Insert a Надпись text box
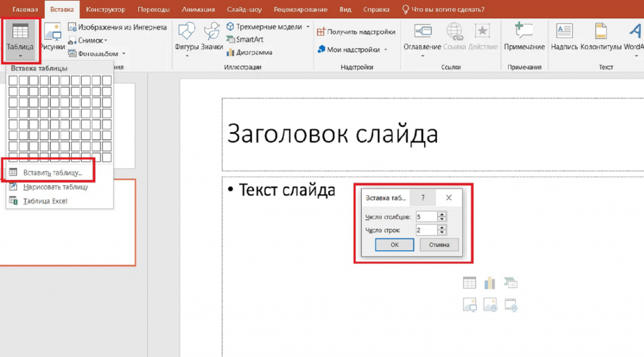644x357 pixels. [564, 36]
